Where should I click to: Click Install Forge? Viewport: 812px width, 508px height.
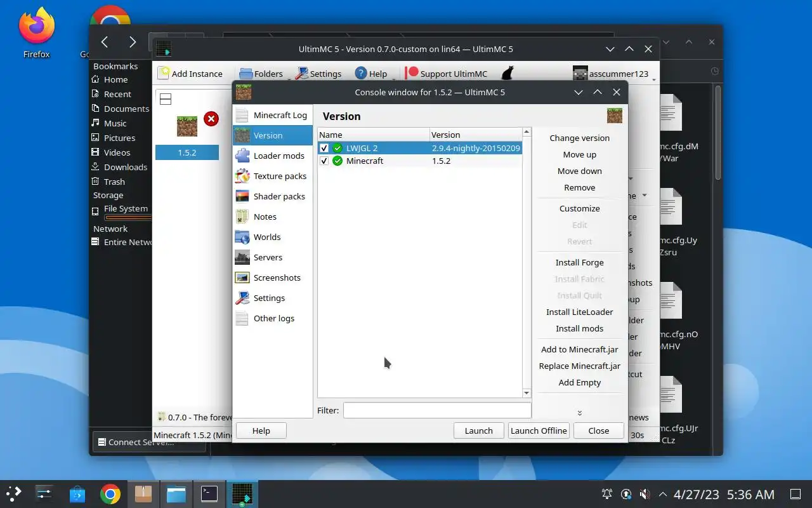(x=579, y=262)
